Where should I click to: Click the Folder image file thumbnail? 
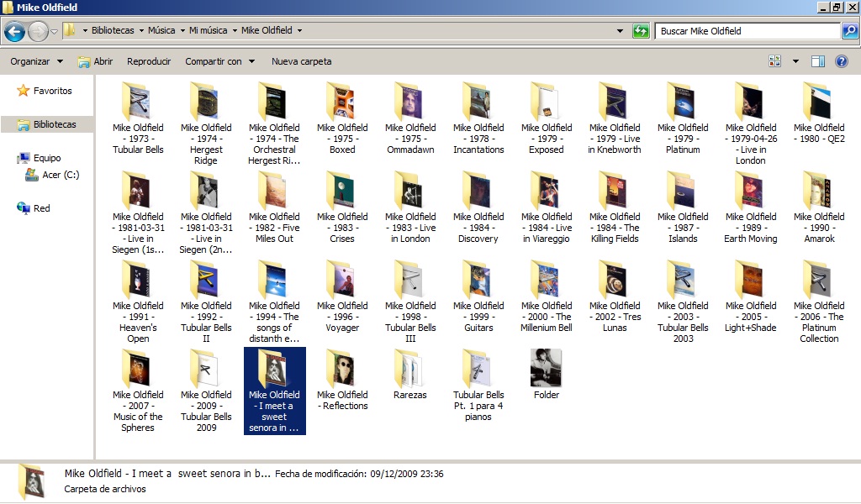point(547,368)
